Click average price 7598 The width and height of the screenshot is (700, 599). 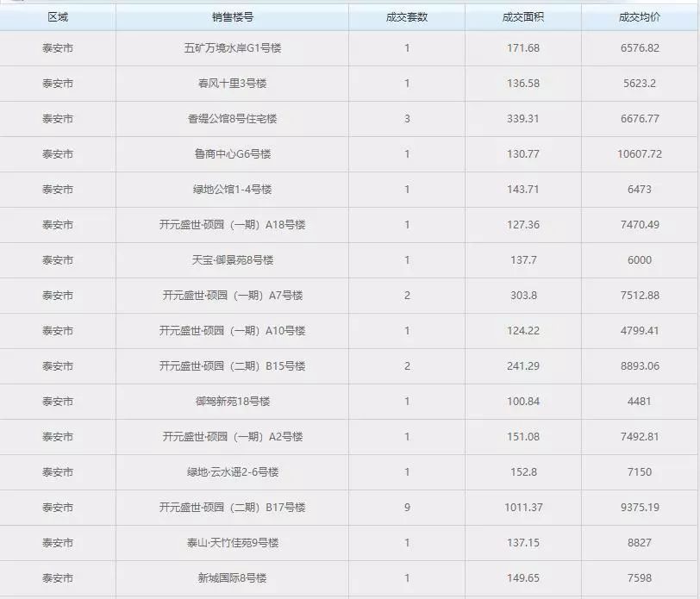(x=640, y=578)
